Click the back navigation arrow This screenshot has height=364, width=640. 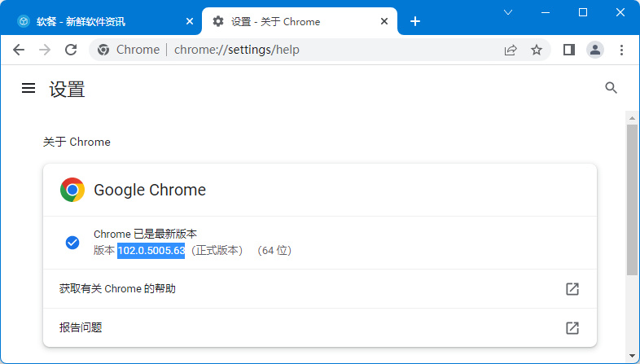[19, 50]
